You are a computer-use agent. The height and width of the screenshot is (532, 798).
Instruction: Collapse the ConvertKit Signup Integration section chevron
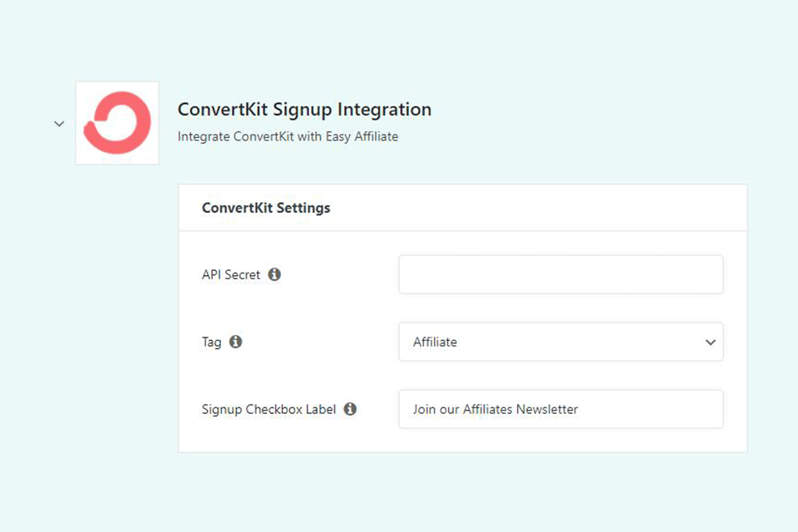59,123
